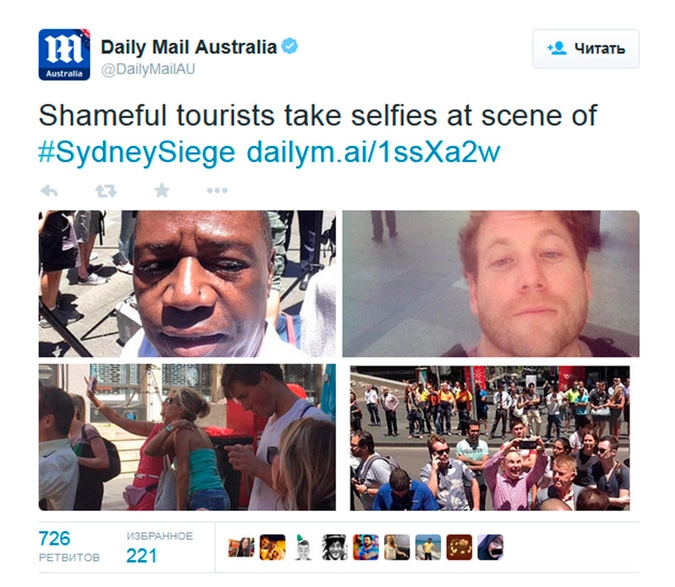This screenshot has width=675, height=587.
Task: Click the Daily Mail Australia profile logo
Action: click(x=64, y=55)
